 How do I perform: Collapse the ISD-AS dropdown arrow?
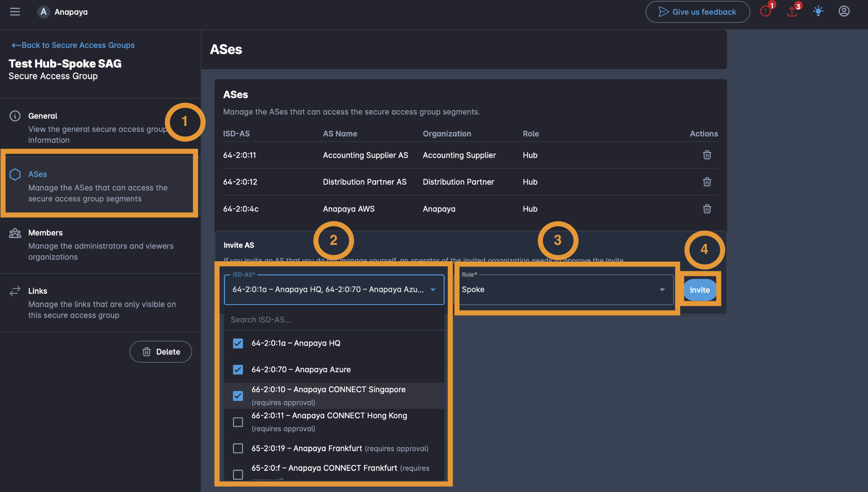(x=433, y=289)
